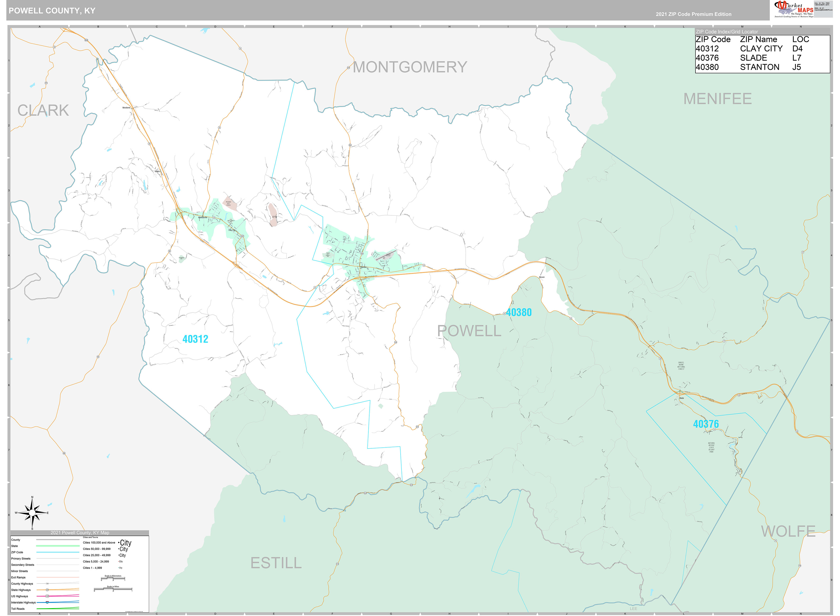Viewport: 840px width, 616px height.
Task: Click the US Highways route shield symbol
Action: [x=47, y=596]
